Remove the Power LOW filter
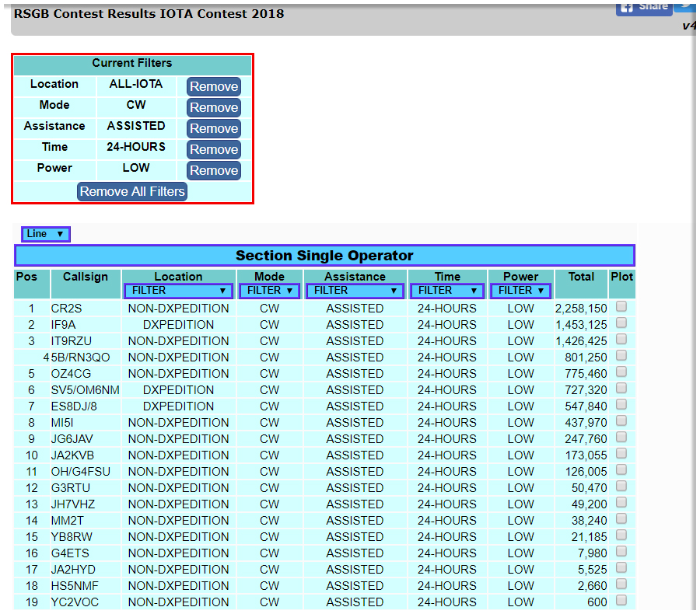 click(213, 170)
